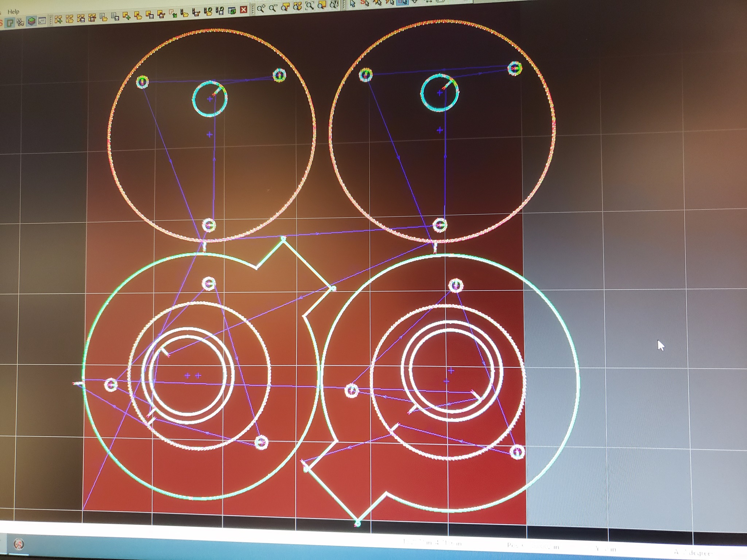The height and width of the screenshot is (560, 747).
Task: Select the red S pointer tool
Action: pos(364,3)
